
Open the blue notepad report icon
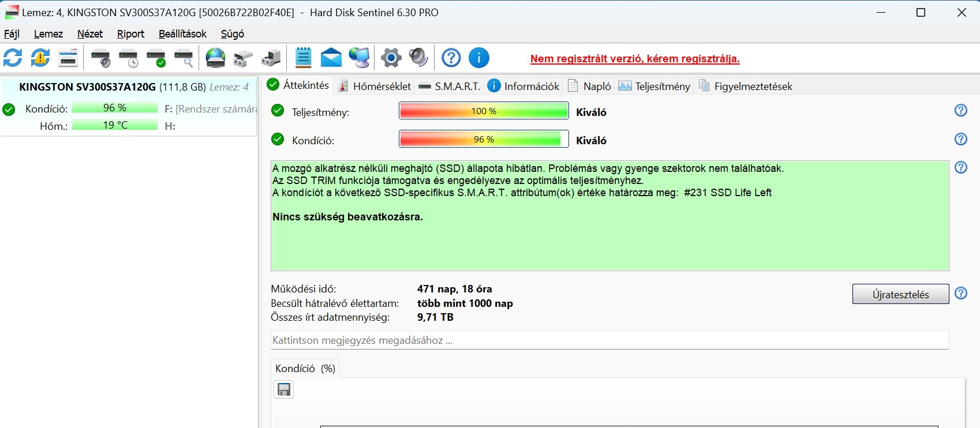tap(304, 58)
